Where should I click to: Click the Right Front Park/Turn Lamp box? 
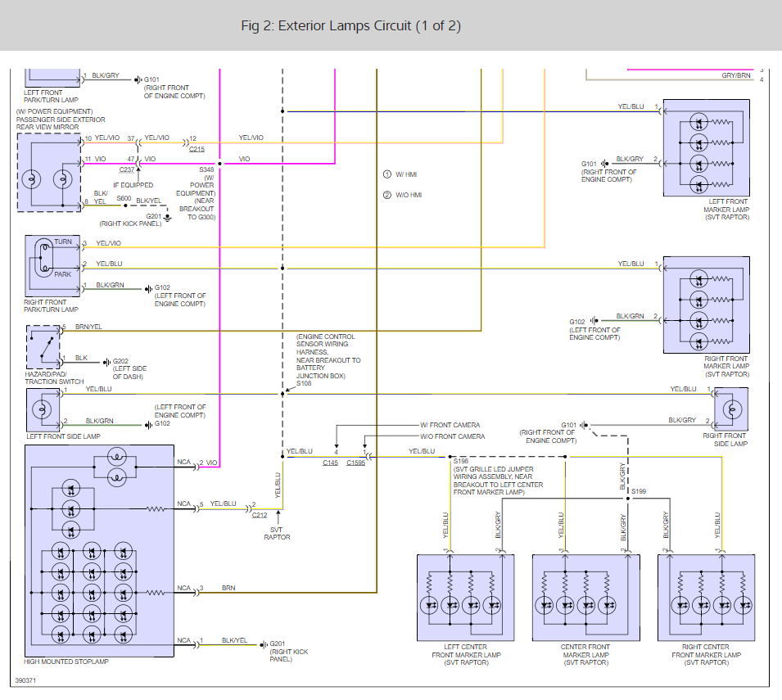[52, 266]
